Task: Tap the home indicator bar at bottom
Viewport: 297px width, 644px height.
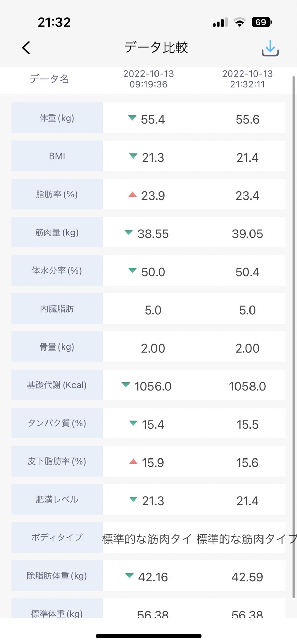Action: pyautogui.click(x=148, y=636)
